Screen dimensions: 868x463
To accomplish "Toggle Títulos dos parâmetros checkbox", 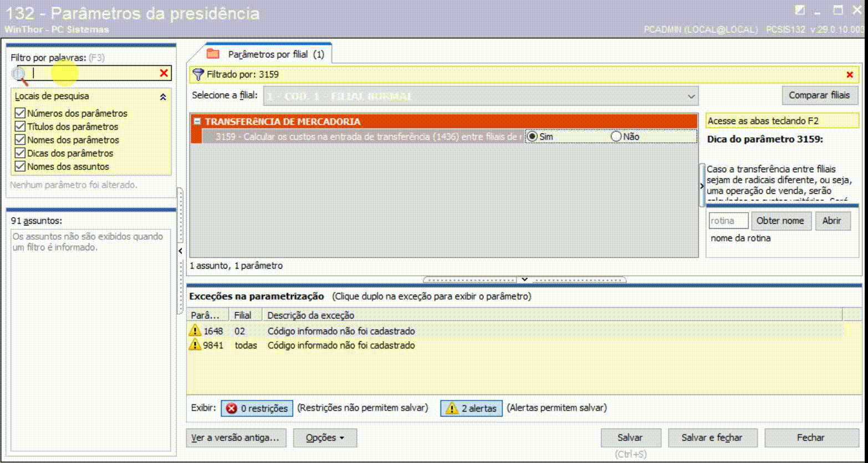I will pos(21,126).
